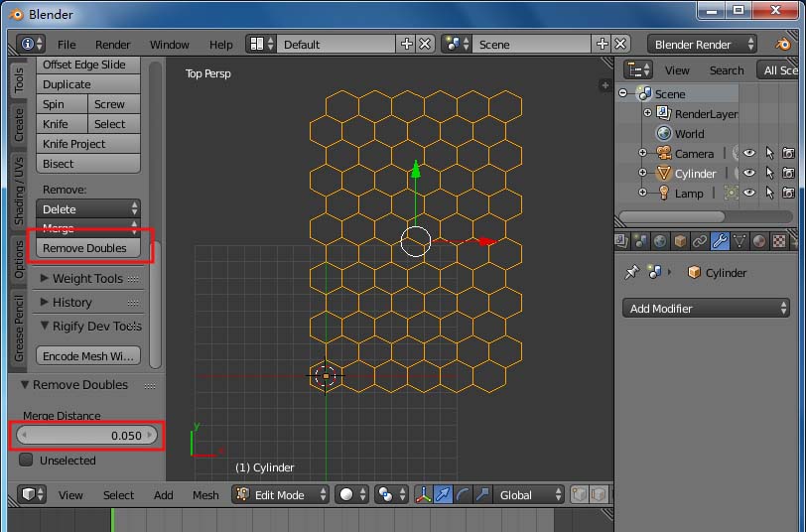
Task: Pin the properties context with pushpin
Action: point(631,272)
